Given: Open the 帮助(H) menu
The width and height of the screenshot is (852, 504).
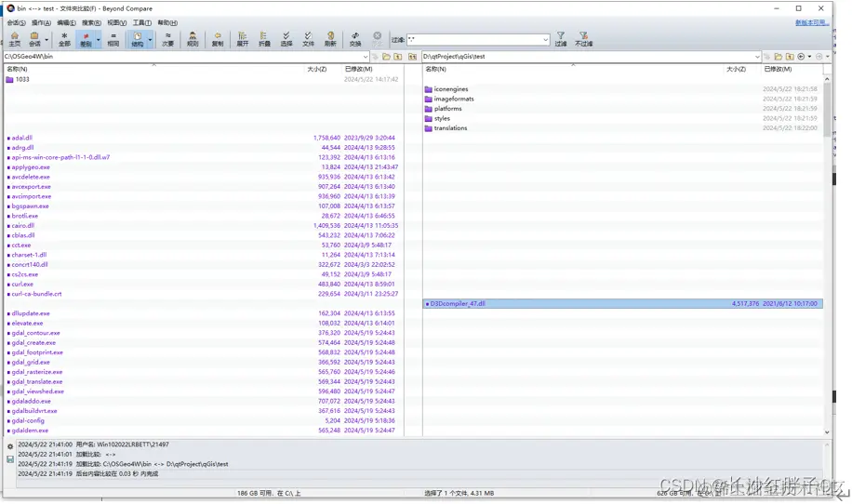Looking at the screenshot, I should [167, 23].
